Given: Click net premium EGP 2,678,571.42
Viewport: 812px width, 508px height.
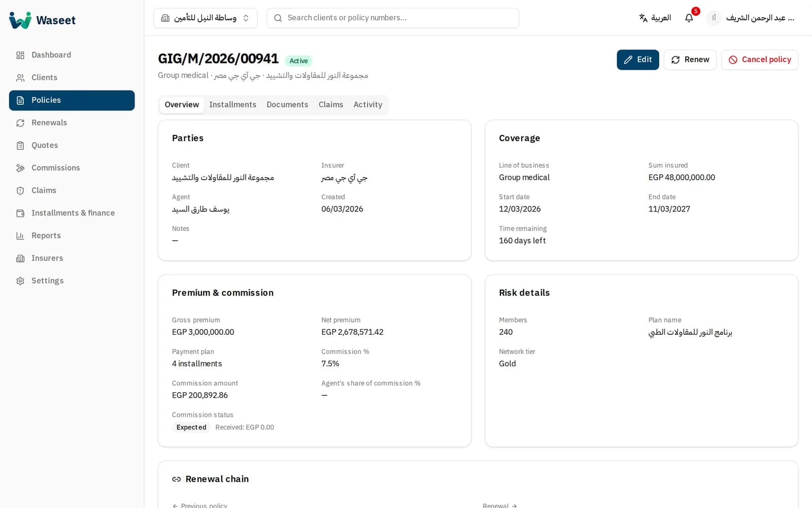Looking at the screenshot, I should (352, 332).
